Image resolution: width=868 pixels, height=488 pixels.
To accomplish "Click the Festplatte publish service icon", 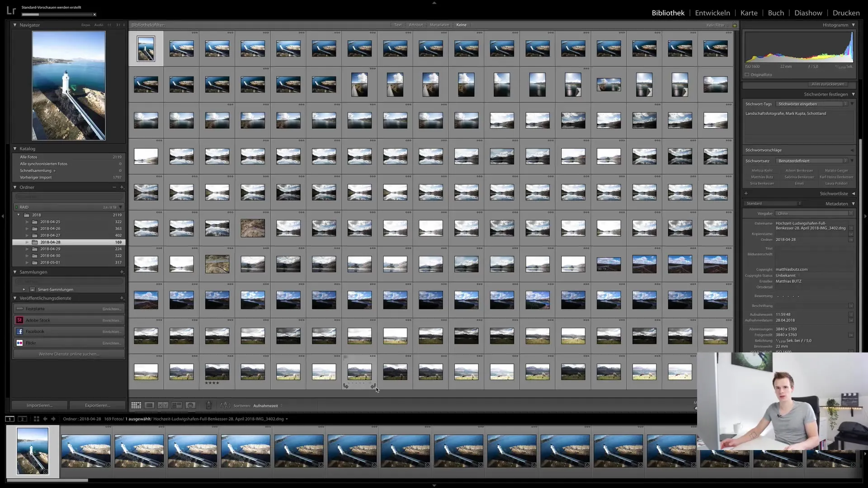I will pos(19,309).
